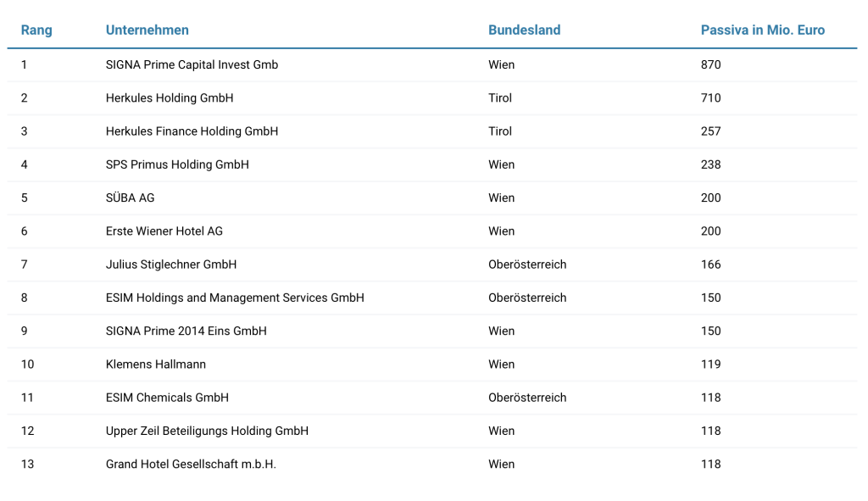Select Julius Stiglechner GmbH row

coord(171,264)
